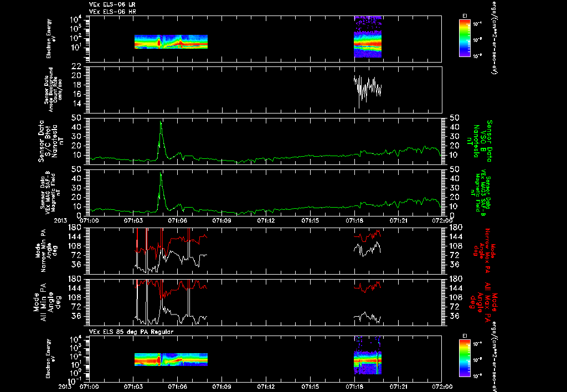Click the "VEx ELS-06 LR" plot title

coord(112,4)
